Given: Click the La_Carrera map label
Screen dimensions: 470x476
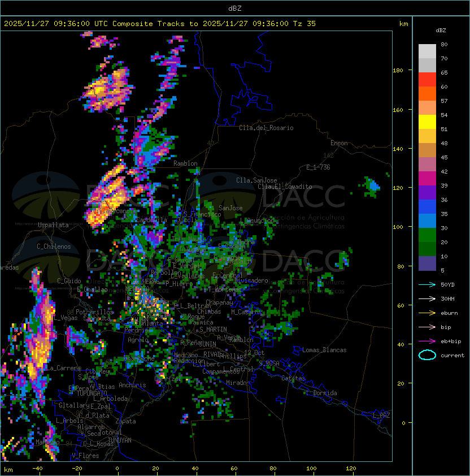Looking at the screenshot, I should pos(63,368).
